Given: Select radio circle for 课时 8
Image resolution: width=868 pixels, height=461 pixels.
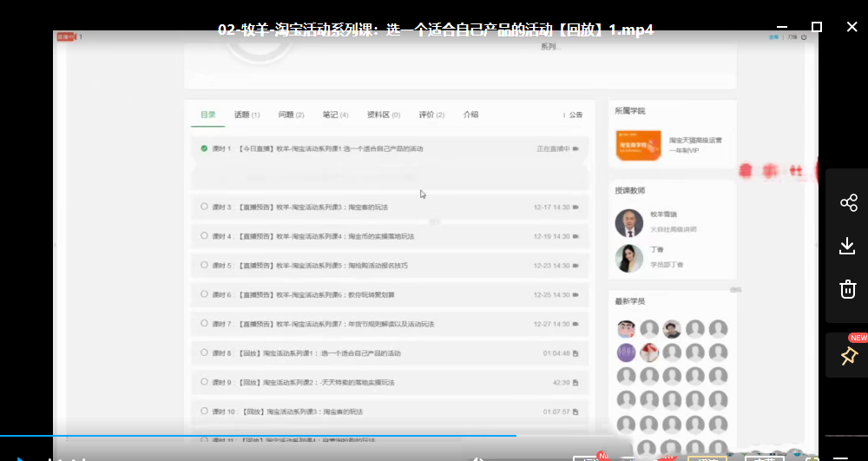Looking at the screenshot, I should 204,352.
